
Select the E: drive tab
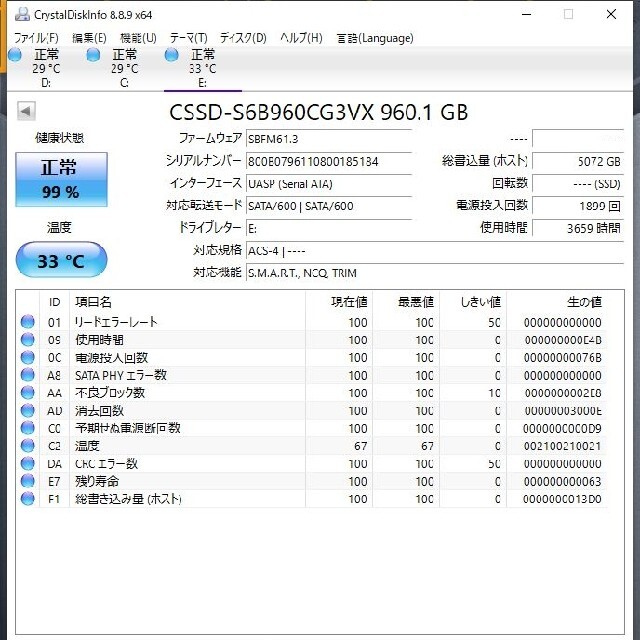203,68
